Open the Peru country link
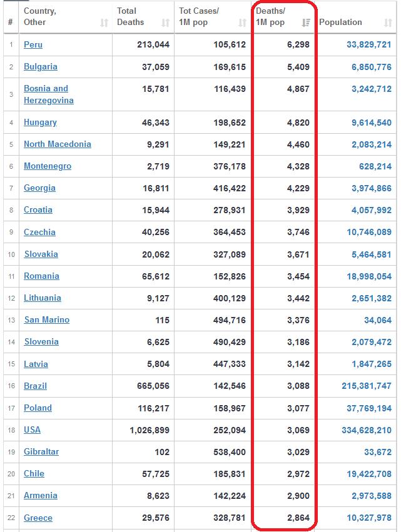 33,44
